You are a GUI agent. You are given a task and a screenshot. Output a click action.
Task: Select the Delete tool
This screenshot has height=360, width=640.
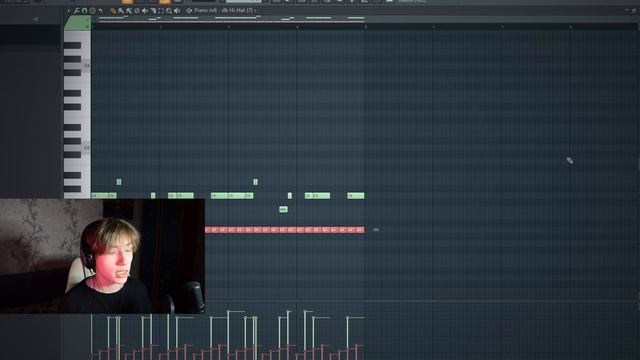137,11
